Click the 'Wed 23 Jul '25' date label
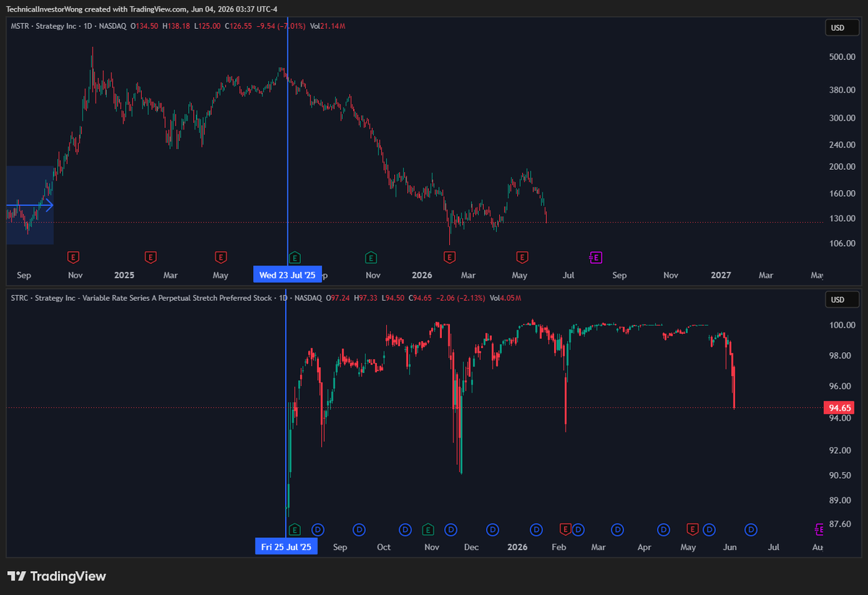 tap(287, 275)
